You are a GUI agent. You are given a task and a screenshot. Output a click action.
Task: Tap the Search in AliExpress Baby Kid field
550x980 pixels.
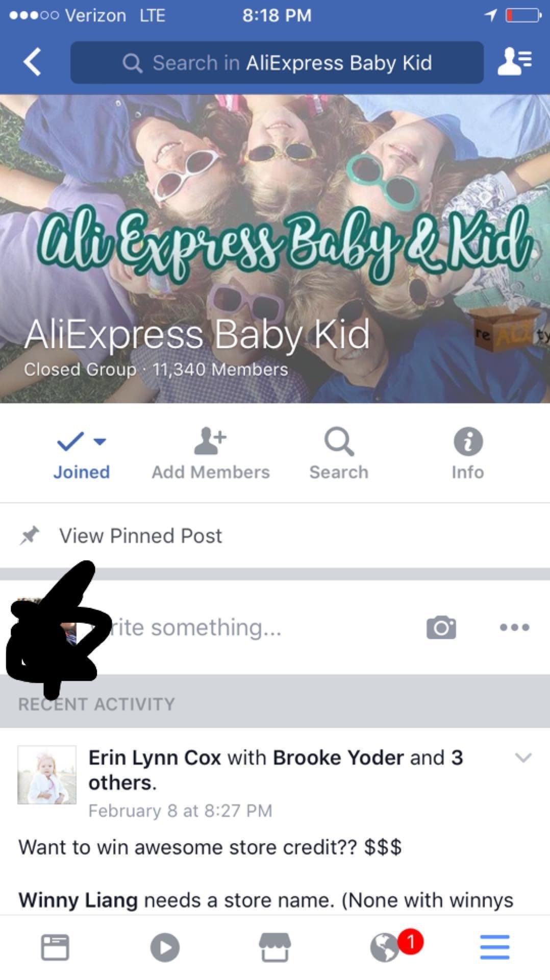[277, 62]
